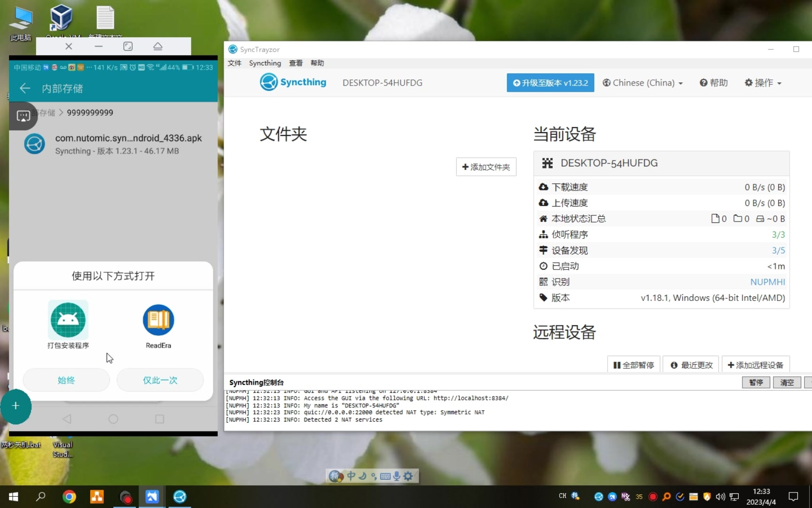Click the 仅此一次 button in phone dialog
The image size is (812, 508).
pyautogui.click(x=160, y=380)
